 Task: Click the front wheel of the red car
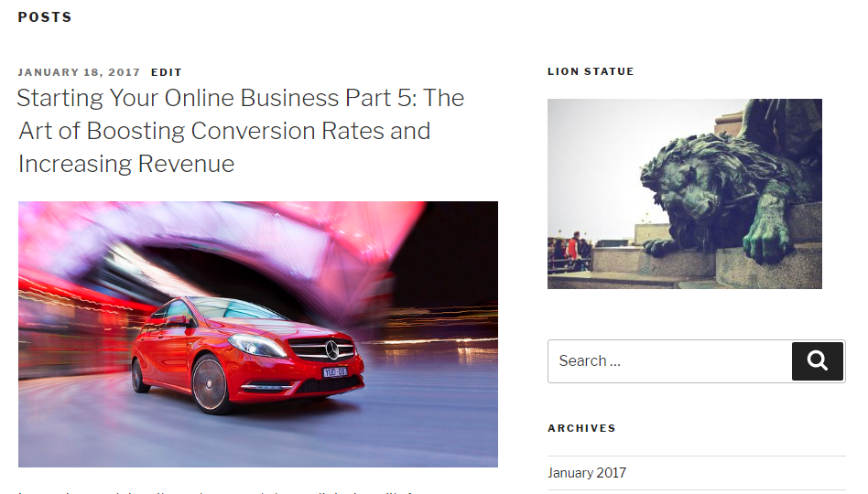coord(211,384)
